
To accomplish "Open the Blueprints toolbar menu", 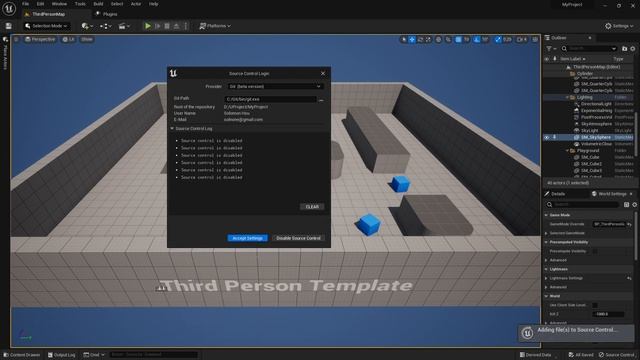I will coord(106,26).
